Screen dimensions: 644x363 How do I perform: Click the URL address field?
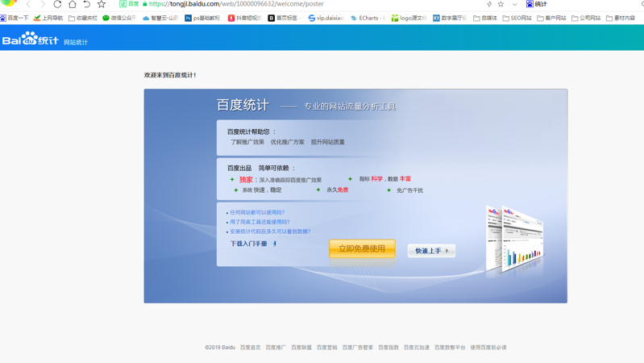click(x=236, y=4)
